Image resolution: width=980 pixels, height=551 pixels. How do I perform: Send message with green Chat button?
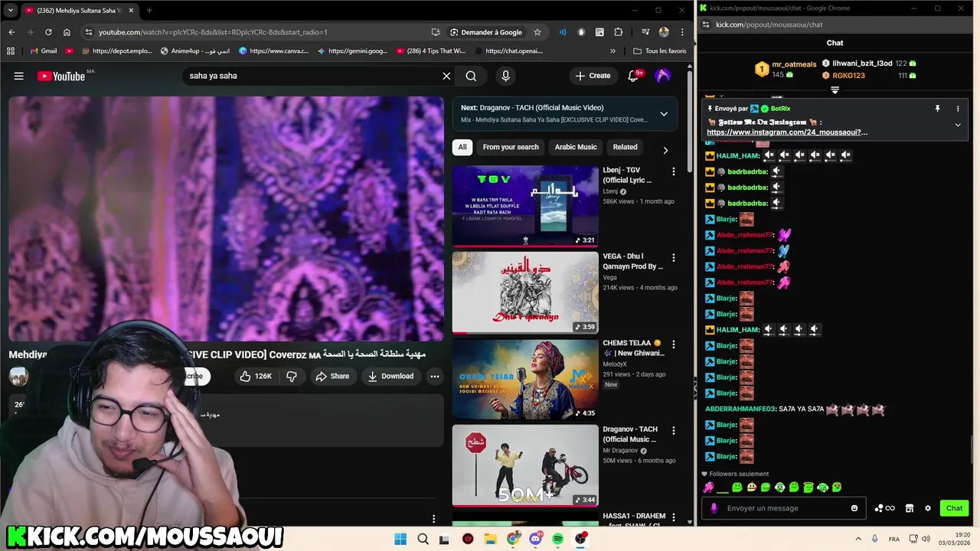[954, 508]
